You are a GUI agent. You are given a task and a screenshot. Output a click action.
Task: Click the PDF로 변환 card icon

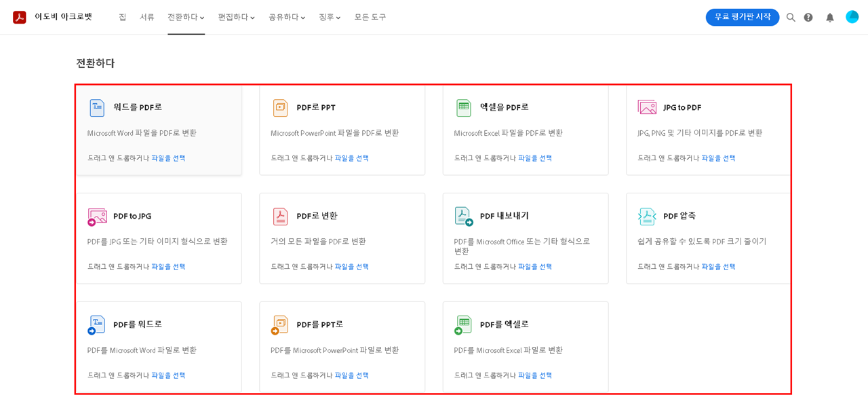tap(280, 217)
